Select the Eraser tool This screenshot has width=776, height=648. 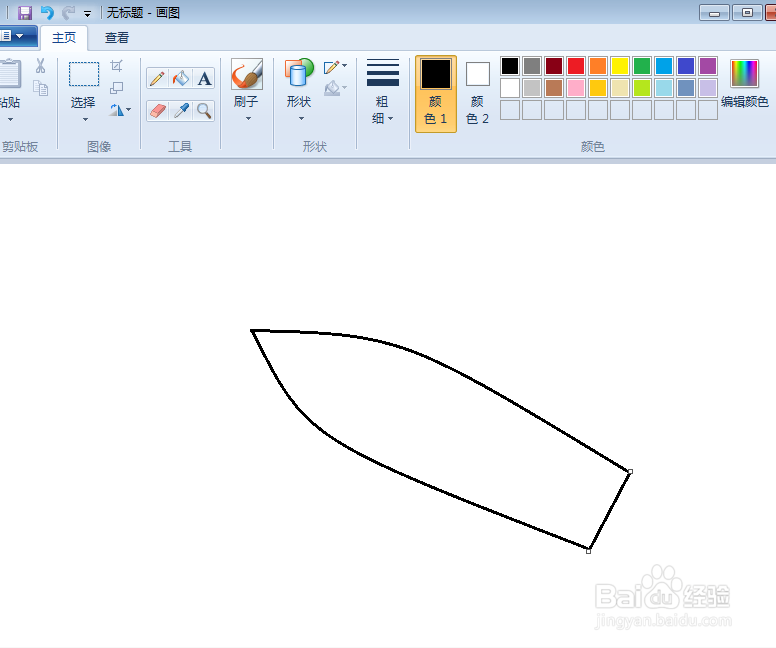point(157,111)
